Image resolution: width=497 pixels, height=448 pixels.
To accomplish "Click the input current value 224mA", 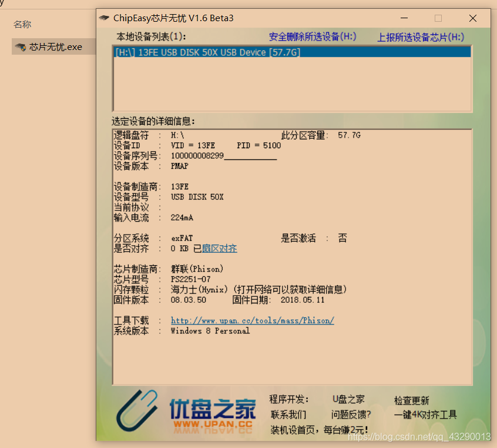I will pos(182,218).
